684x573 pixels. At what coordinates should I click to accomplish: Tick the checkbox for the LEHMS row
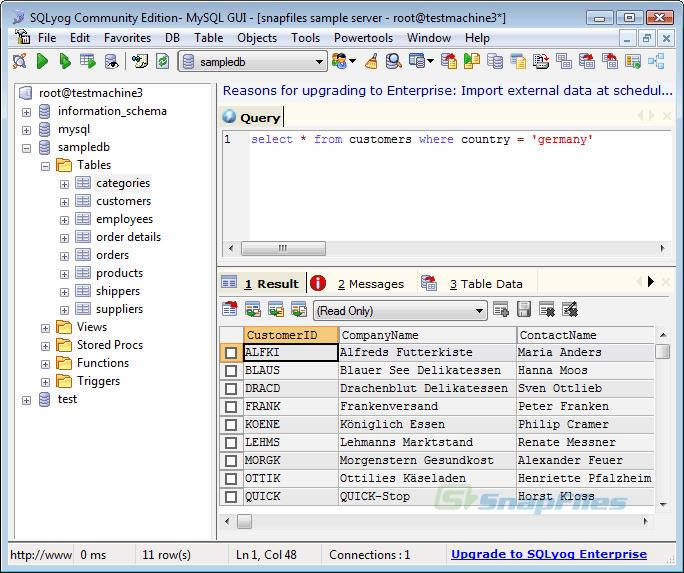pos(231,443)
